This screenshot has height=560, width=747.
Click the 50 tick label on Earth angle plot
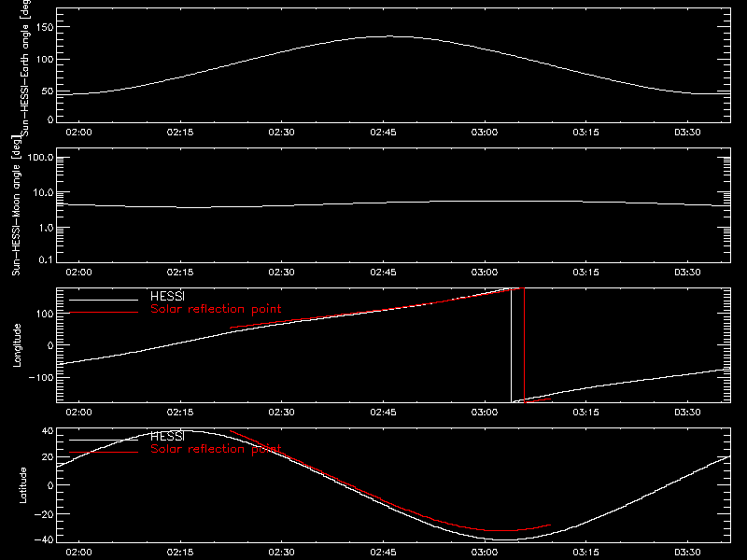48,91
